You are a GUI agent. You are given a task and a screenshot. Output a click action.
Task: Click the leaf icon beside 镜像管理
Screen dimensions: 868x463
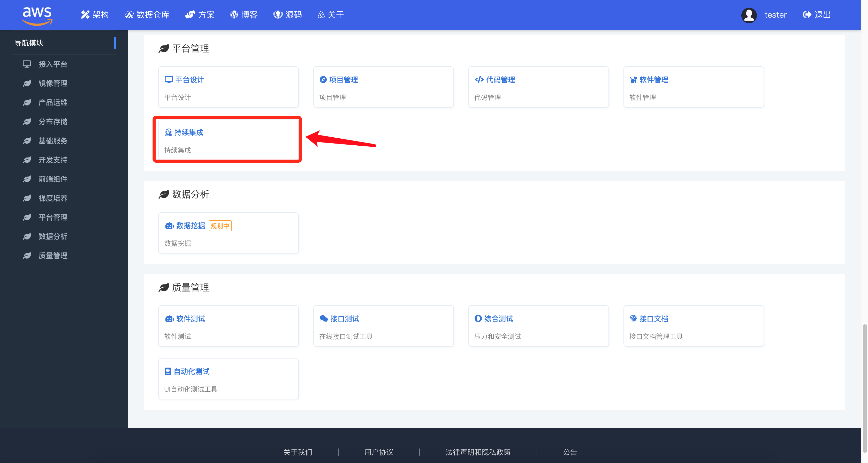point(27,83)
